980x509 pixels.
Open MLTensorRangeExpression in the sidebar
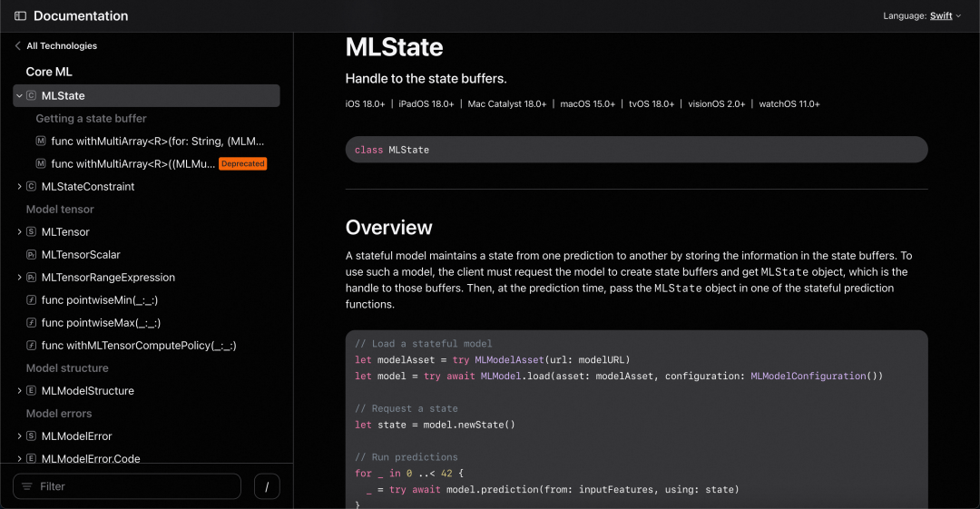point(108,277)
